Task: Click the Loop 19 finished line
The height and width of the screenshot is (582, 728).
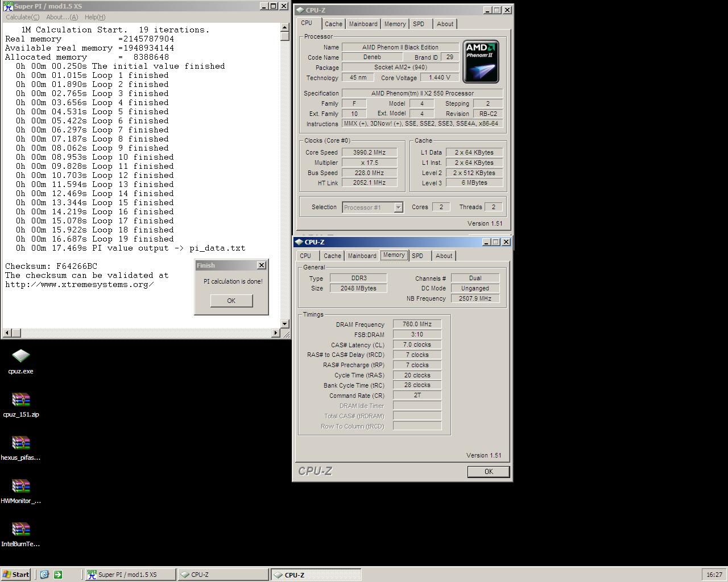Action: point(95,239)
